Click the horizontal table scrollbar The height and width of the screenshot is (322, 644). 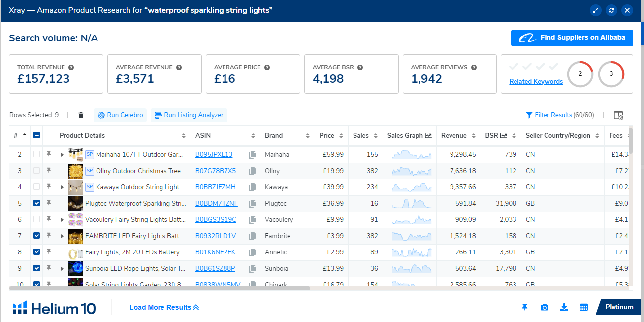pos(160,288)
